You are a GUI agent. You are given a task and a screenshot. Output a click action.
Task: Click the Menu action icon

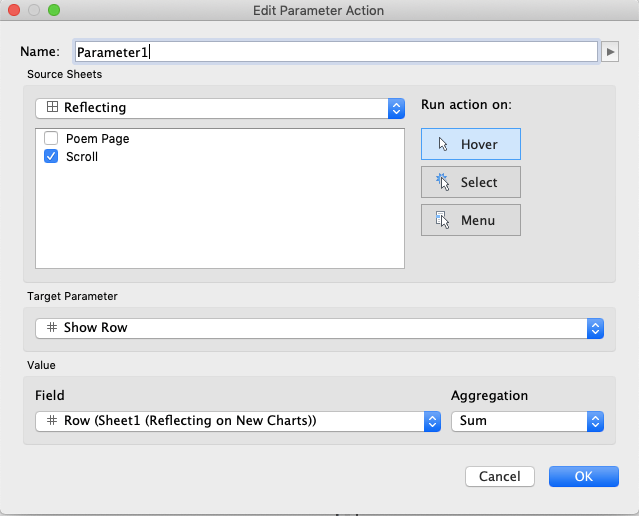coord(440,220)
